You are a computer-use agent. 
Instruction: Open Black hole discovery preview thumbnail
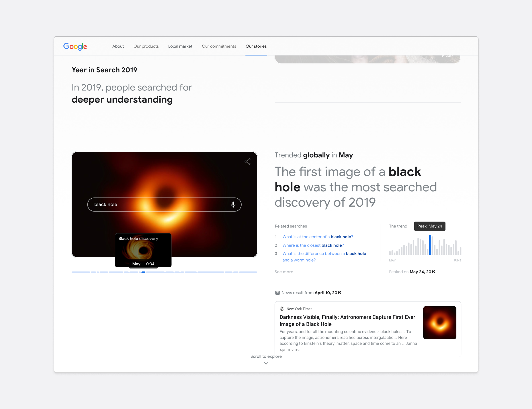tap(143, 250)
